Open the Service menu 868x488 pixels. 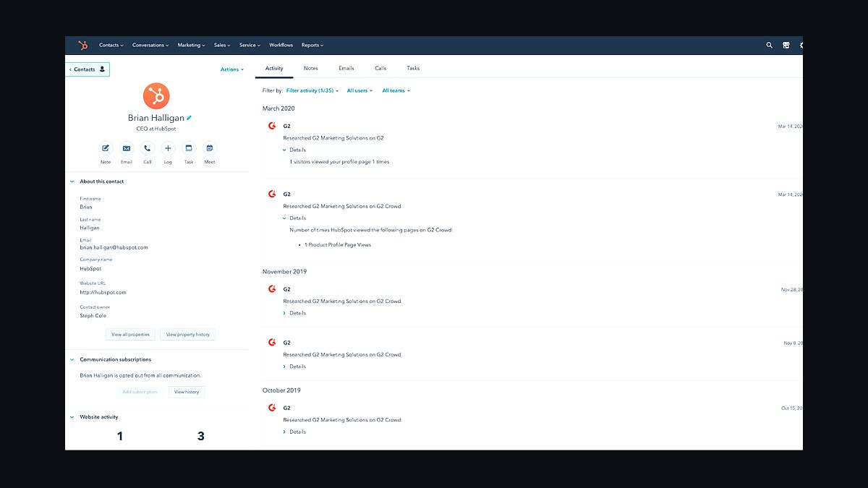(x=250, y=45)
